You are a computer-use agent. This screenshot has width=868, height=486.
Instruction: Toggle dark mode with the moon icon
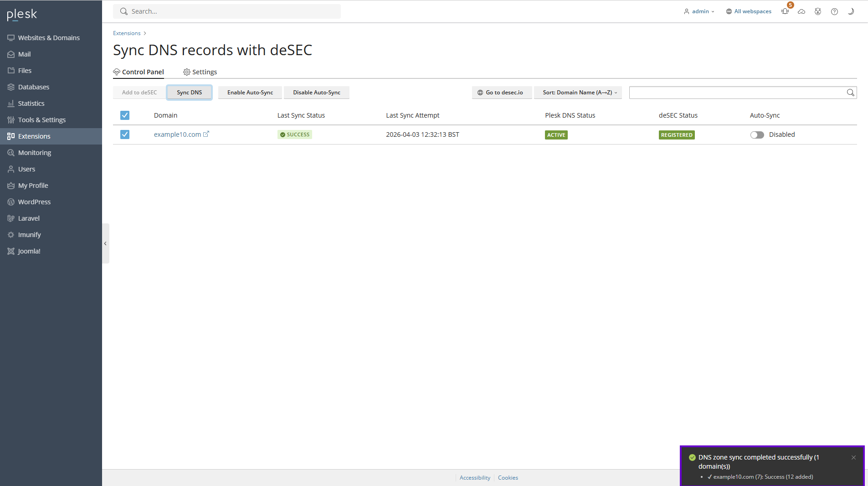pyautogui.click(x=850, y=11)
